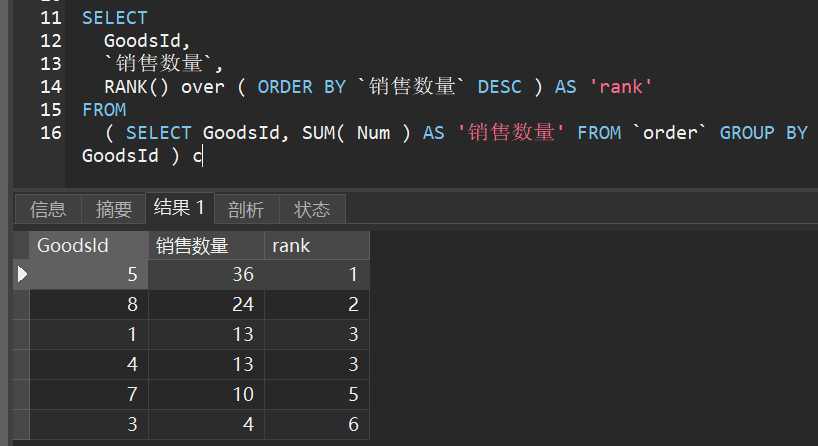
Task: Select the rank cell showing 6
Action: click(x=316, y=425)
